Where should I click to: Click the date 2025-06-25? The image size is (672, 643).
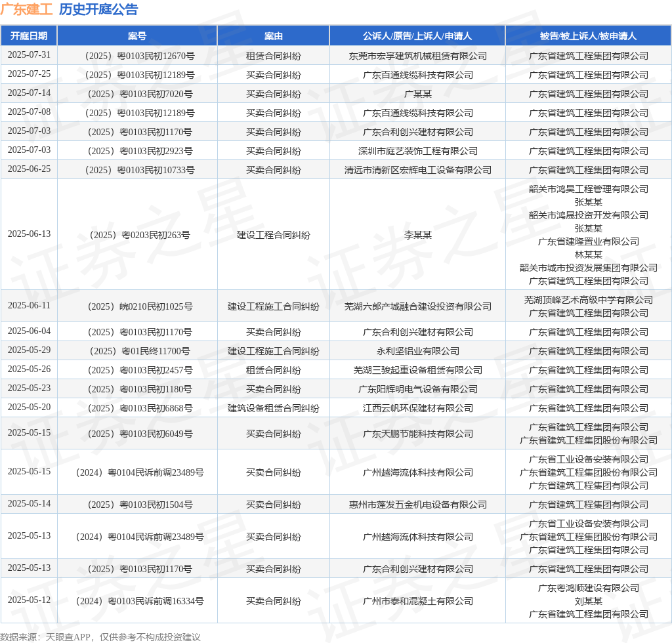(x=29, y=169)
